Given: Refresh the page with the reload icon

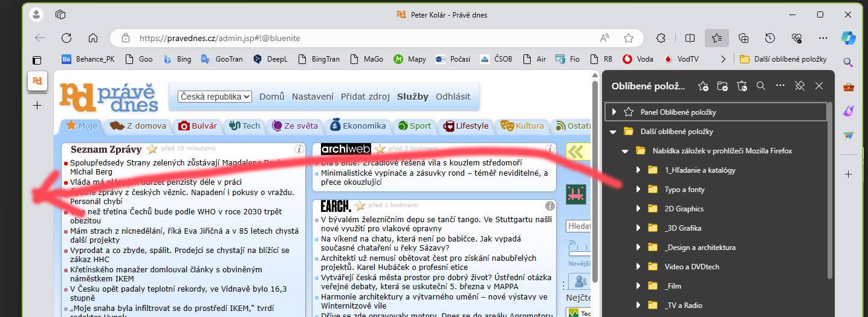Looking at the screenshot, I should 66,37.
